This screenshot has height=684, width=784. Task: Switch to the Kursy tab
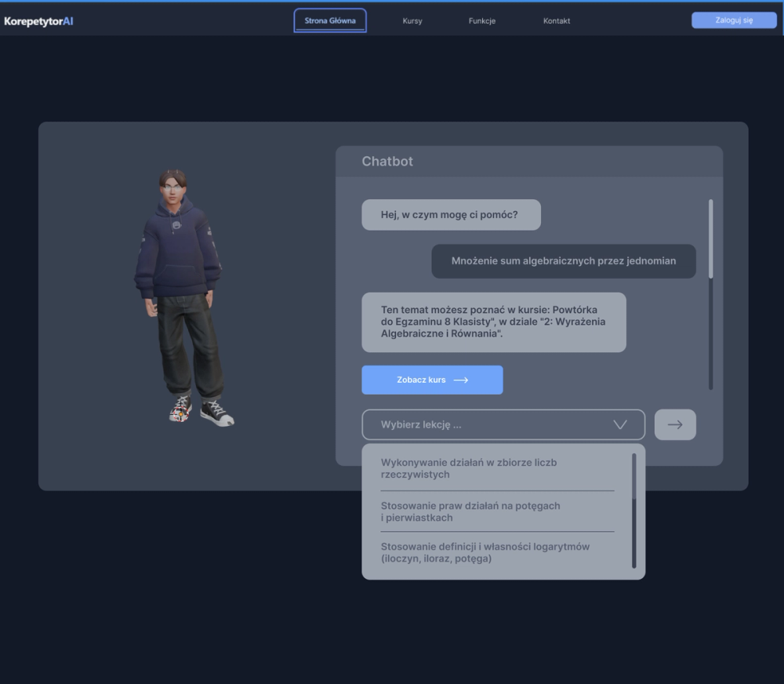[412, 21]
